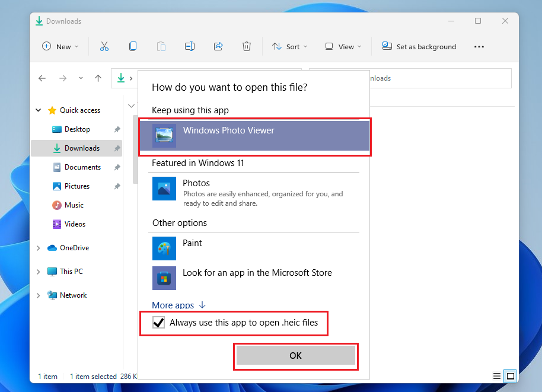The width and height of the screenshot is (542, 392).
Task: Toggle Always use this app checkbox
Action: [159, 323]
